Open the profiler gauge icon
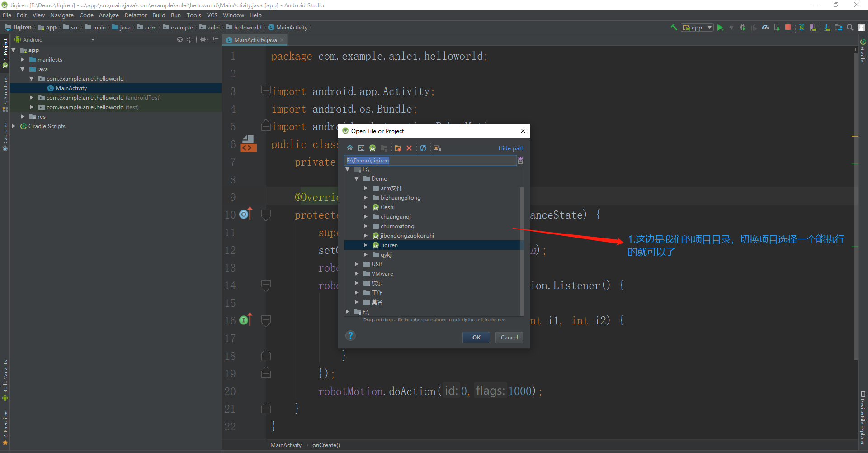Viewport: 868px width, 453px height. point(765,27)
